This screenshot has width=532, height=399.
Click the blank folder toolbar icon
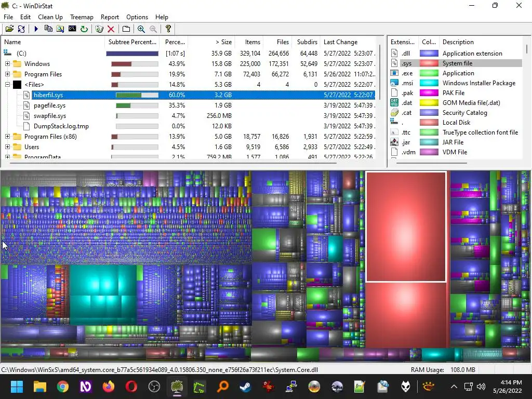coord(126,29)
